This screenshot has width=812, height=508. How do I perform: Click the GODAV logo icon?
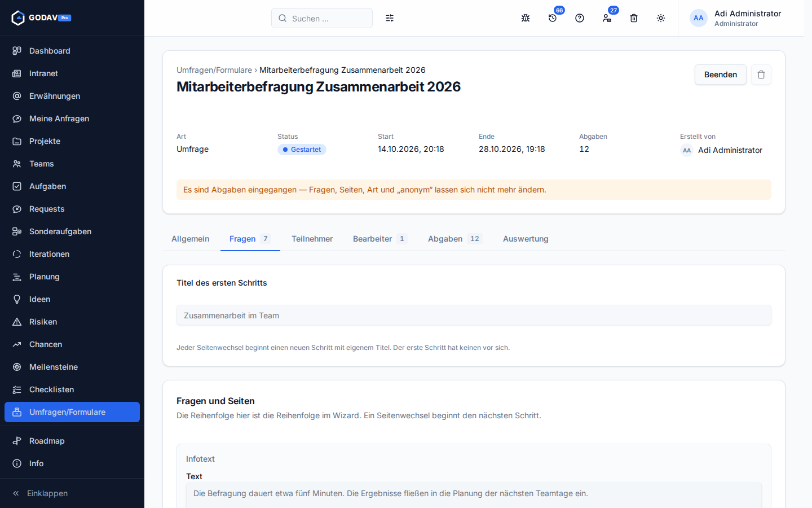[18, 18]
